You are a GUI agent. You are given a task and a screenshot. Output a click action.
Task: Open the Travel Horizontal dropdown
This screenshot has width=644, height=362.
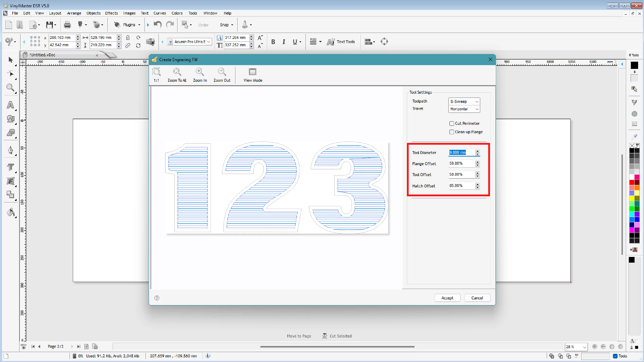[464, 109]
